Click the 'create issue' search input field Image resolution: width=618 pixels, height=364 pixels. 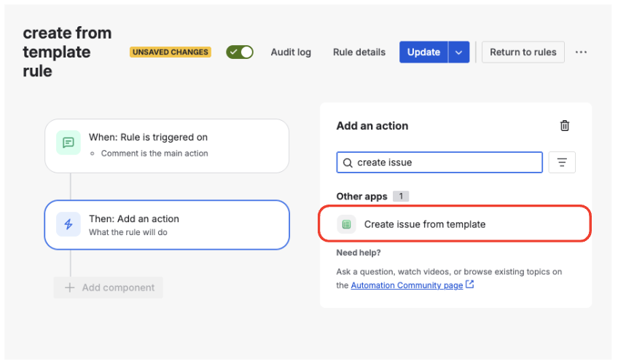[x=445, y=162]
